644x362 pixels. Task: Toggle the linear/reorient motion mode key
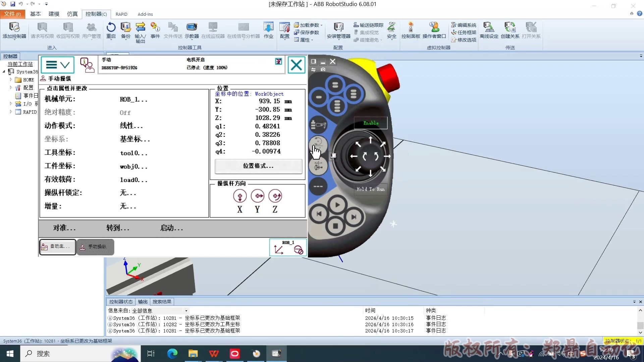click(318, 144)
